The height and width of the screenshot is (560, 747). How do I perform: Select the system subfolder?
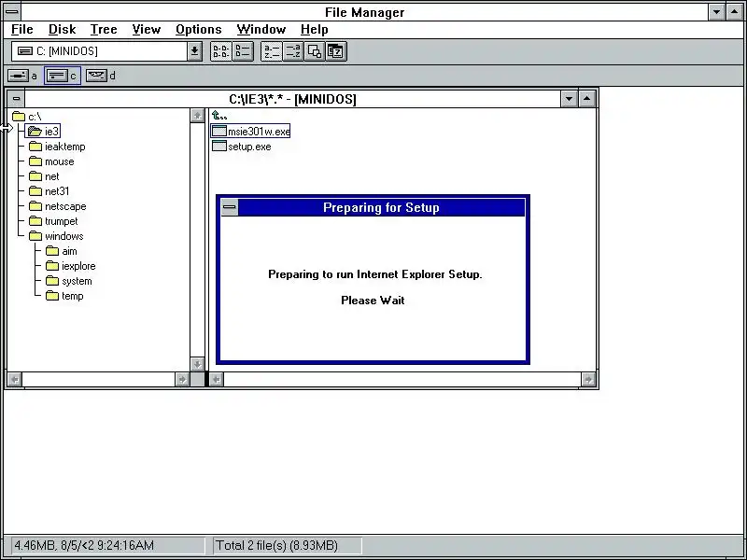point(69,281)
